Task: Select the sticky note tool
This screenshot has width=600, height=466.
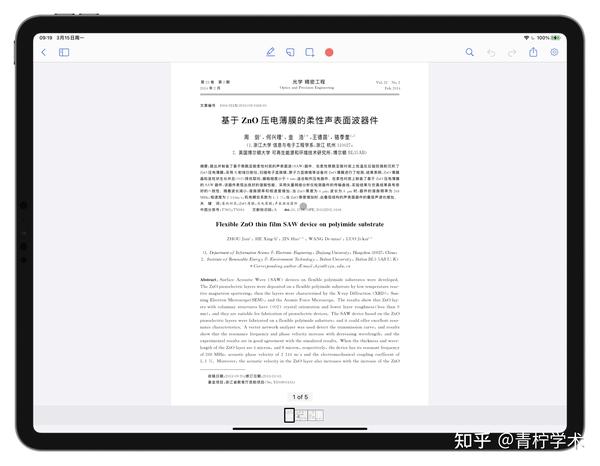Action: [x=290, y=52]
